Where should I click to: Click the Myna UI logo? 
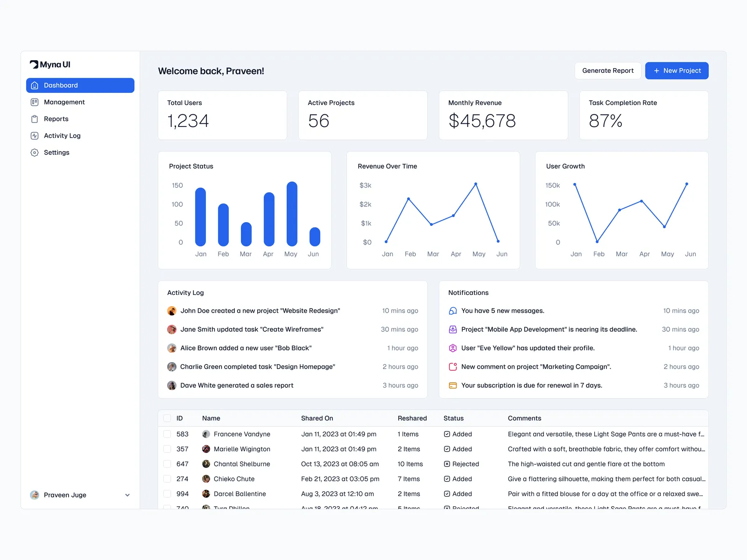pyautogui.click(x=50, y=64)
